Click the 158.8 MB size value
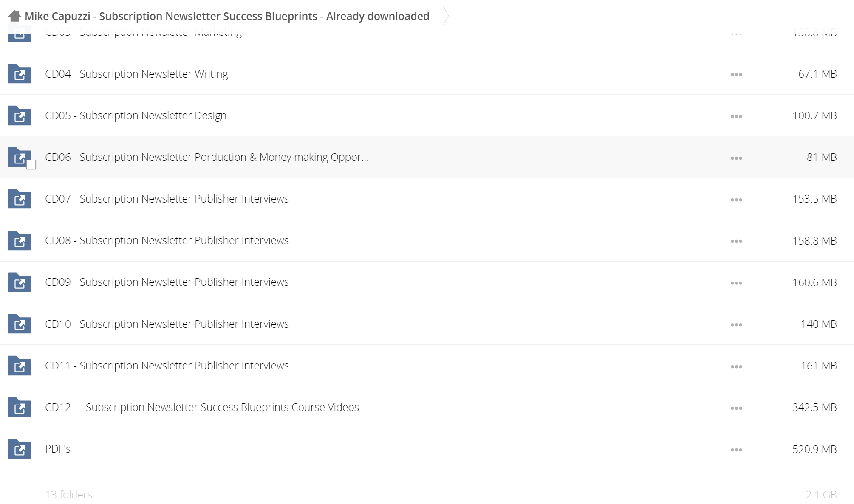854x504 pixels. coord(814,241)
